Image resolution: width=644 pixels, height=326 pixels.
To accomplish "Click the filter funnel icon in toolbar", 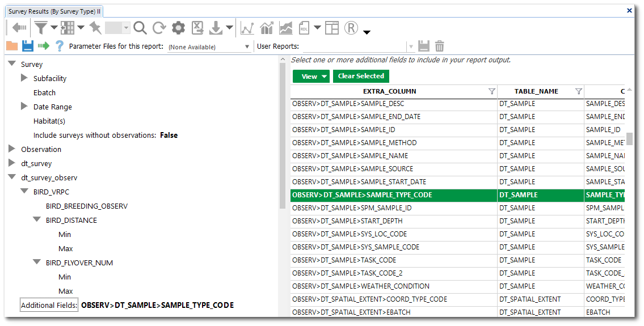I will (41, 27).
